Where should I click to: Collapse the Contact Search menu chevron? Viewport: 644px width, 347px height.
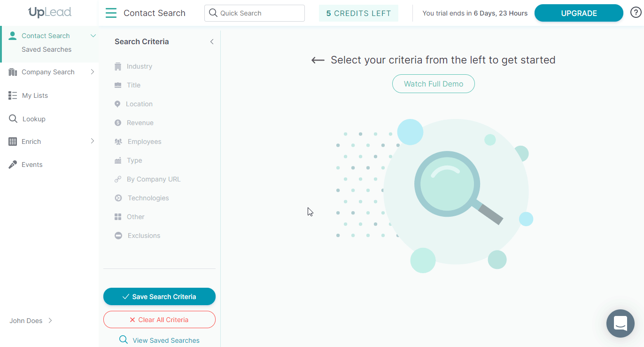(93, 36)
